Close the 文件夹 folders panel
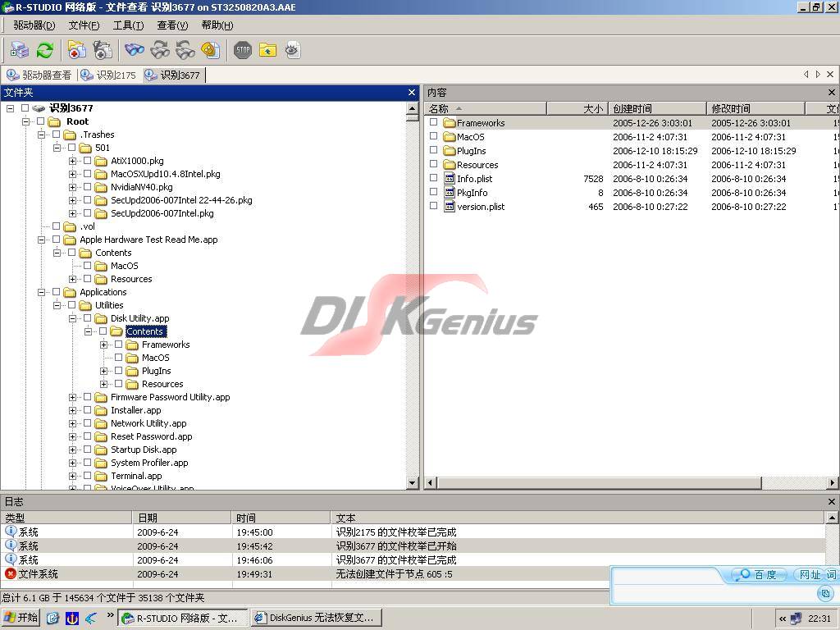The width and height of the screenshot is (840, 630). tap(412, 93)
